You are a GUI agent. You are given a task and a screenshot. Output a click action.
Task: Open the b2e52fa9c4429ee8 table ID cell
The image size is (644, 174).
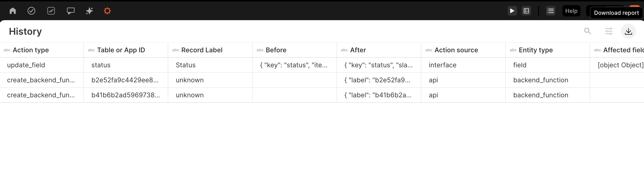coord(125,80)
